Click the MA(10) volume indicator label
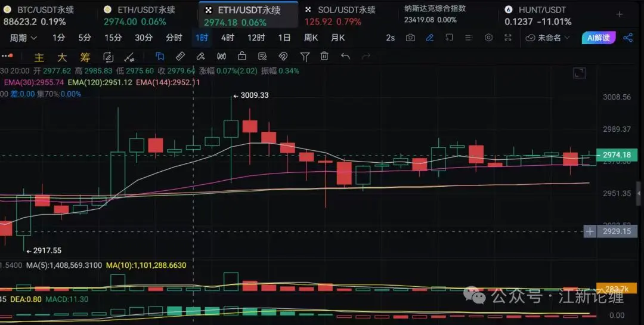644x325 pixels. click(146, 265)
